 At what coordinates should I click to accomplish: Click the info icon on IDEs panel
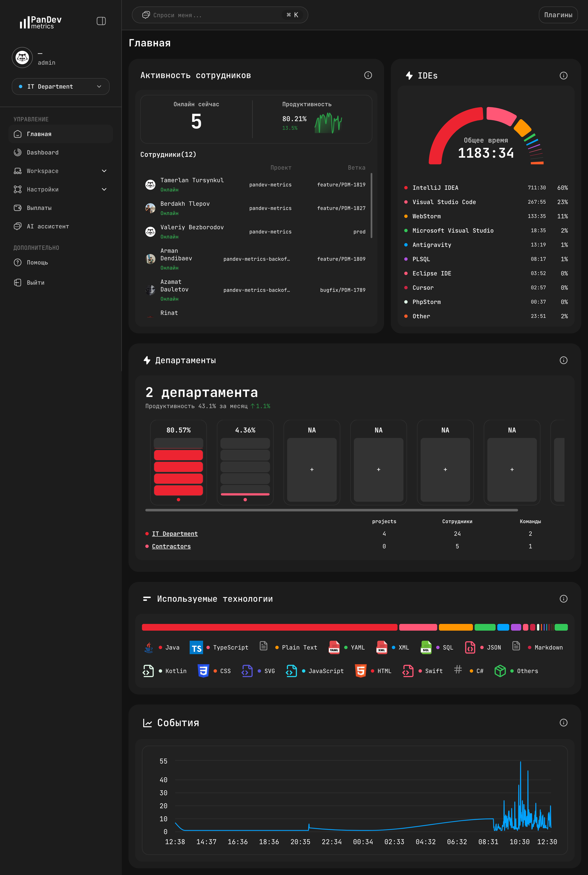pos(563,75)
